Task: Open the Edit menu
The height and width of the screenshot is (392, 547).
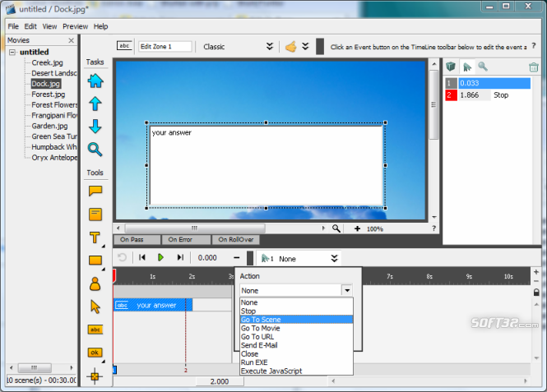Action: click(x=30, y=26)
